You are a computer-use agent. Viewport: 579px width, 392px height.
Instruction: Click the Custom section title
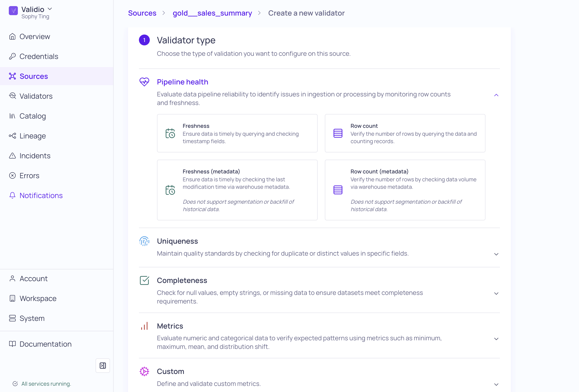[x=170, y=372]
